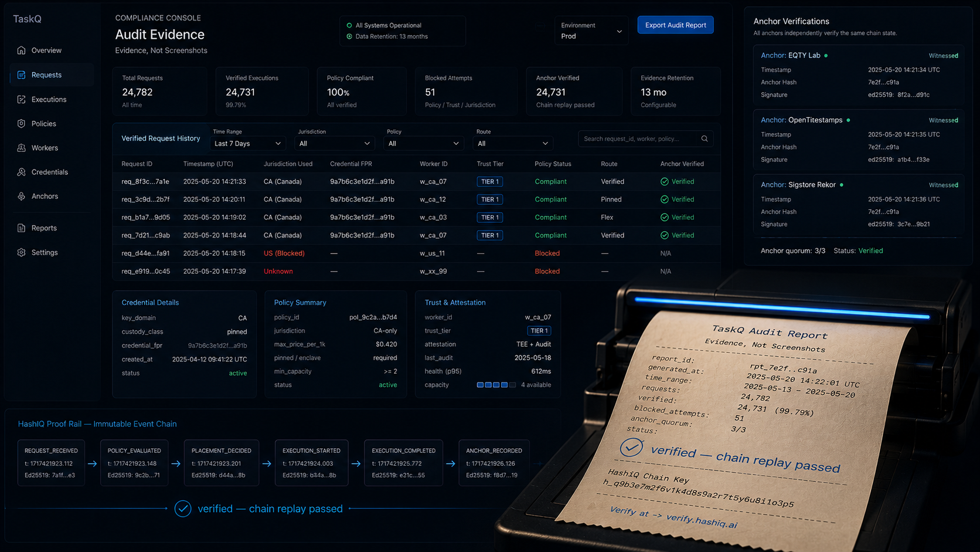Screen dimensions: 980x552
Task: Focus the search request_id, worker, policy field
Action: click(x=645, y=139)
